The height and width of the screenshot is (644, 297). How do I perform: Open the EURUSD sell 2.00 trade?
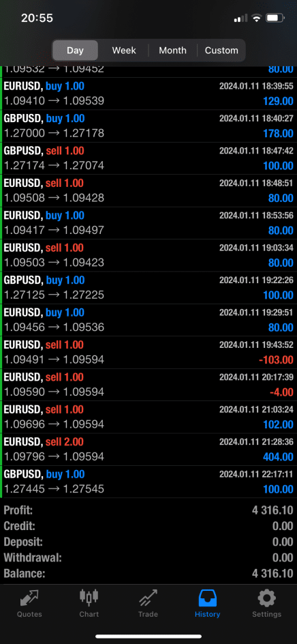pyautogui.click(x=148, y=450)
